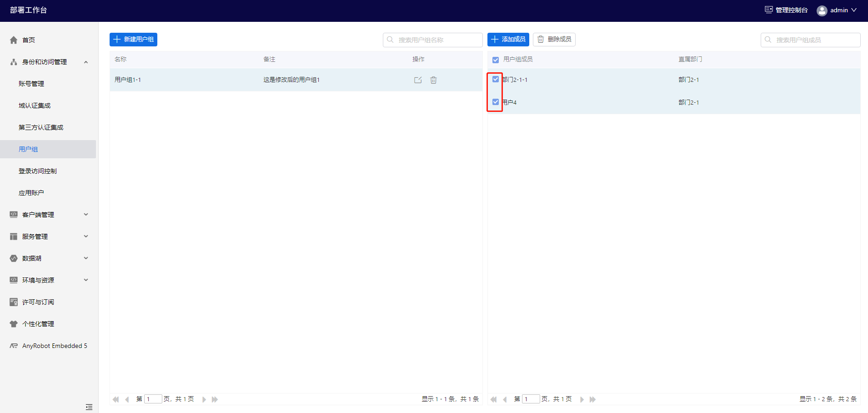Click the 服务管理 sidebar icon
Screen dimensions: 868x413
tap(14, 237)
